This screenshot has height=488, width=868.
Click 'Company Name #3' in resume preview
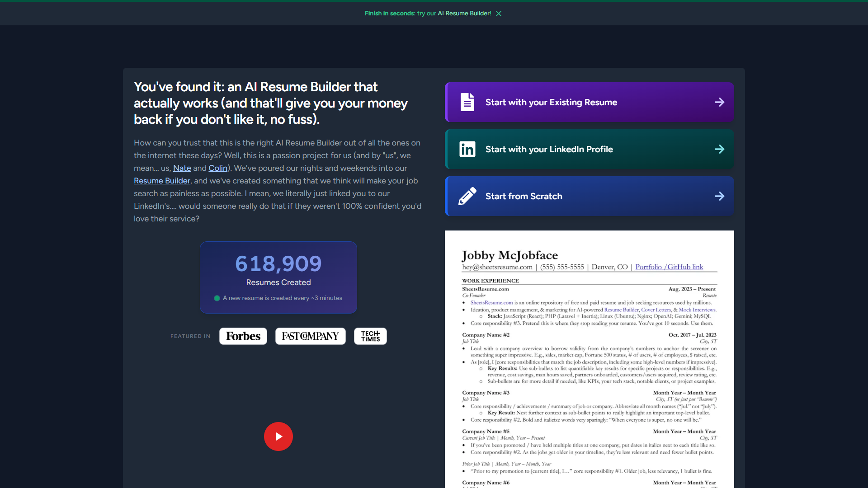(486, 393)
